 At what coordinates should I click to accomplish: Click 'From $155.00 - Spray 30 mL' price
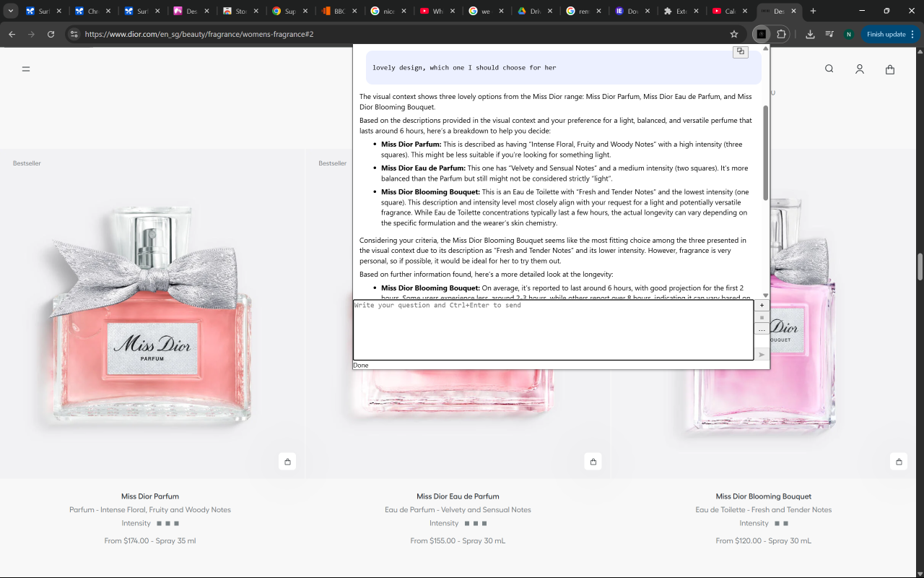pyautogui.click(x=458, y=540)
